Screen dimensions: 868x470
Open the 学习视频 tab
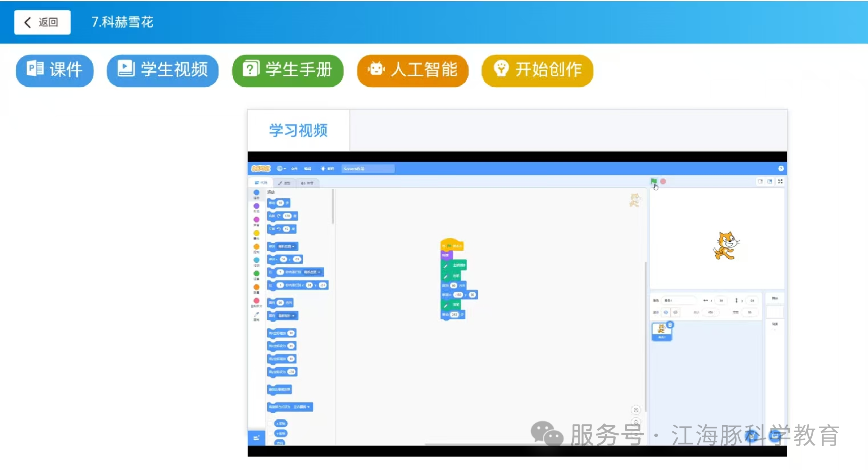[298, 130]
